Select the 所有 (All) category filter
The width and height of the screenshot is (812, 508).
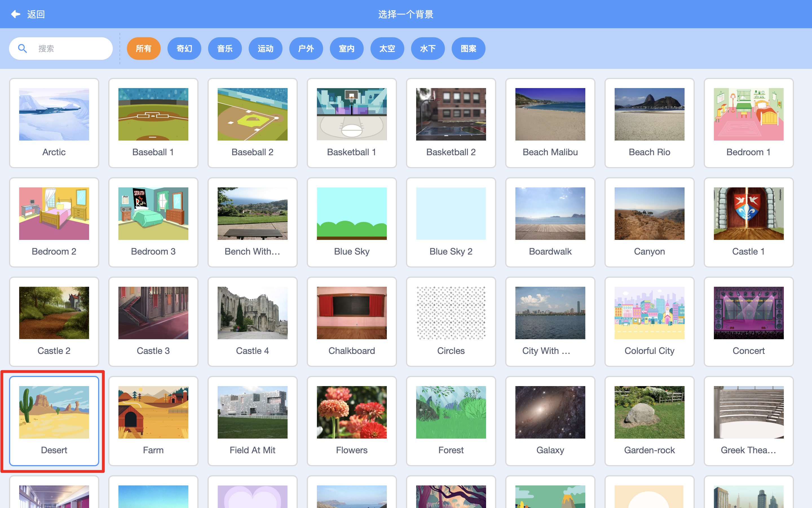pos(144,48)
